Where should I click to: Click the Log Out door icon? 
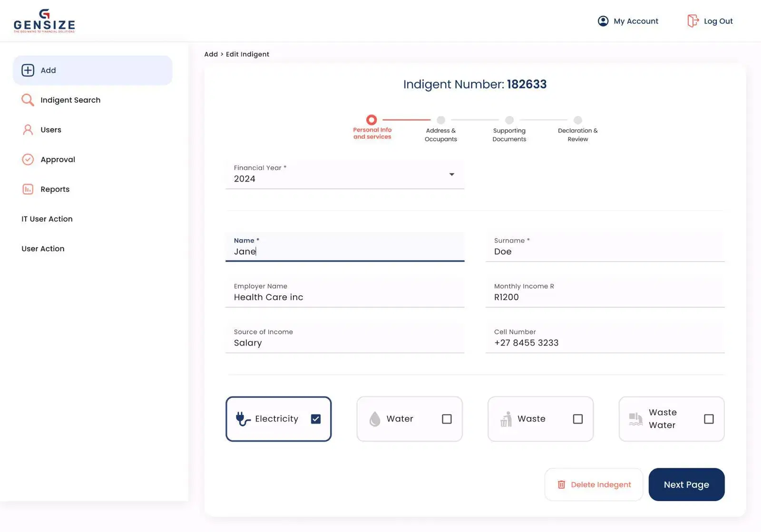(693, 21)
